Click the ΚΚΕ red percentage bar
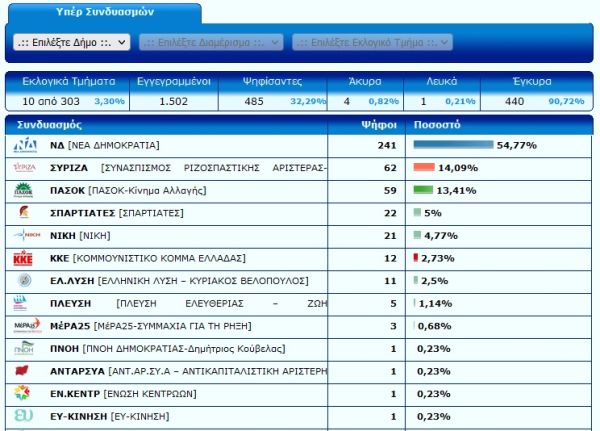The height and width of the screenshot is (431, 600). (x=416, y=258)
